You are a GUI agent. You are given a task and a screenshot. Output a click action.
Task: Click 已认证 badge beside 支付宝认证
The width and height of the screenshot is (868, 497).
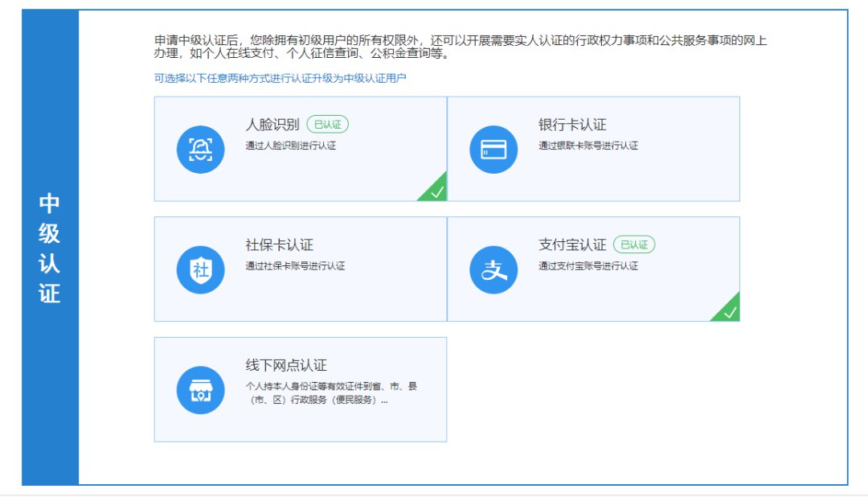(x=634, y=244)
